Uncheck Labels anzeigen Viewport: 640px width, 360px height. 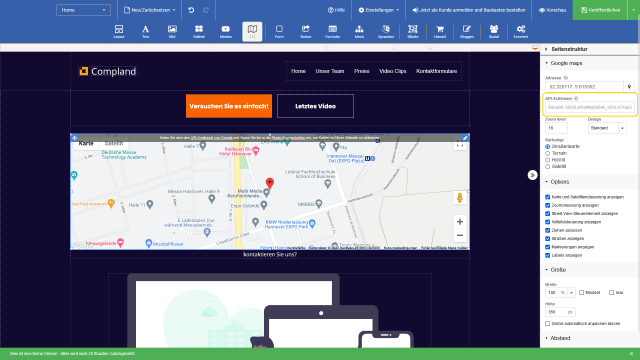pyautogui.click(x=548, y=255)
